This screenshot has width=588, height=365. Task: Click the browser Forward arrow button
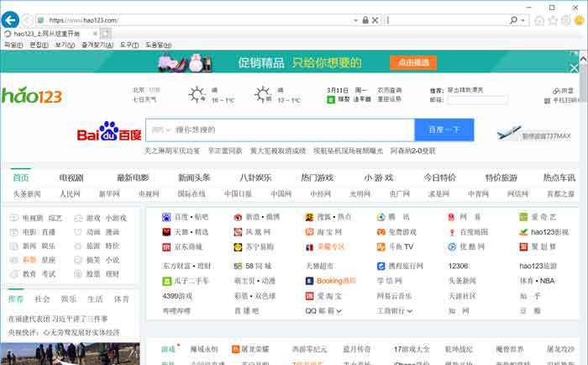pyautogui.click(x=27, y=20)
